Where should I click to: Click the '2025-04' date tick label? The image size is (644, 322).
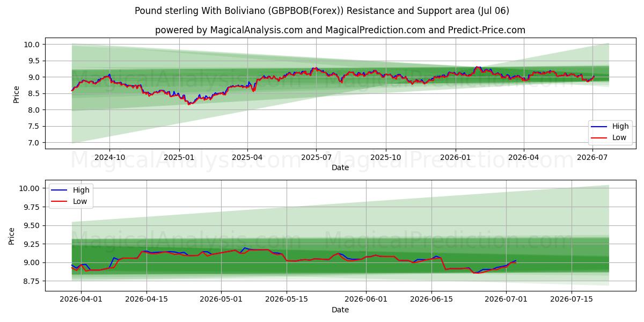tap(247, 157)
